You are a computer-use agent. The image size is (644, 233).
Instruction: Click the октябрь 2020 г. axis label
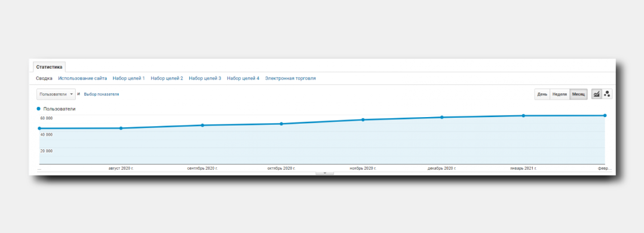(281, 168)
